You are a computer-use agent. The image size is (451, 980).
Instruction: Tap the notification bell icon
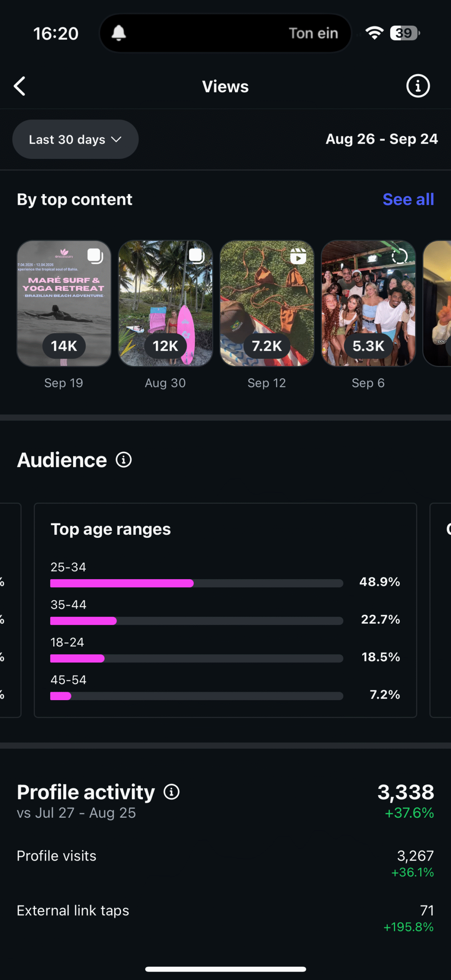118,33
